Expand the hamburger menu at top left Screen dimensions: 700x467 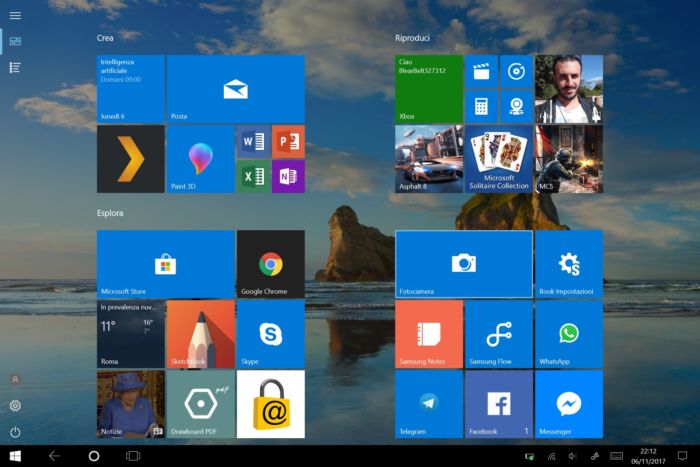(15, 16)
